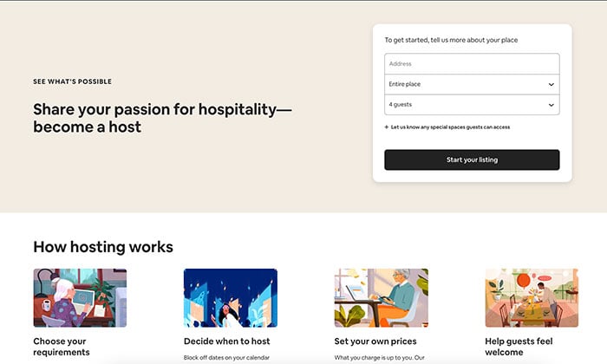Click the Start your listing button

[x=472, y=159]
